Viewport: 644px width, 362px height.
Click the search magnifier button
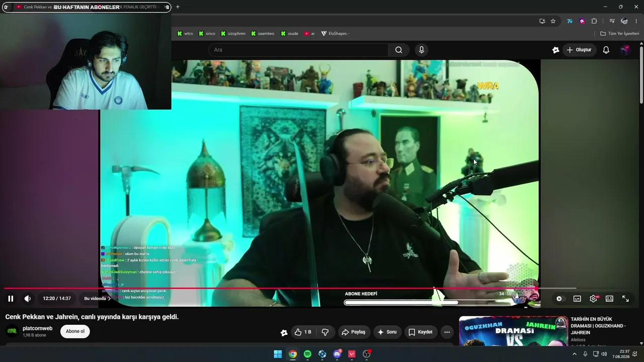(399, 50)
